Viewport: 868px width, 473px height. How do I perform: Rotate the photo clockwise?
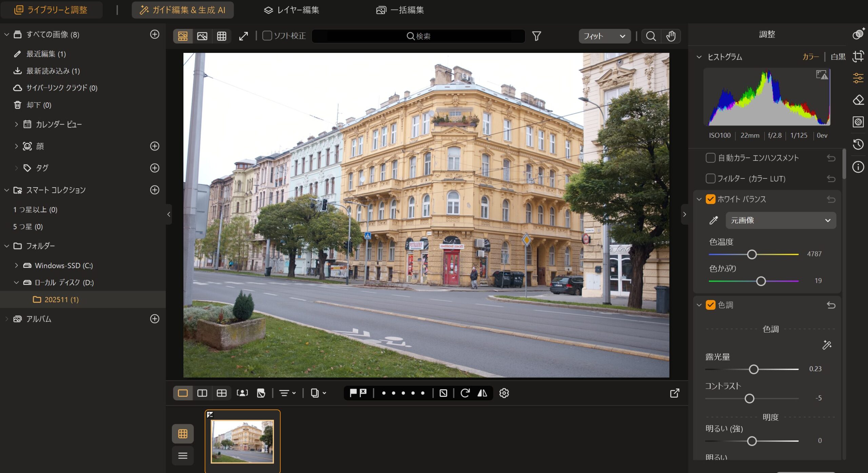[465, 393]
